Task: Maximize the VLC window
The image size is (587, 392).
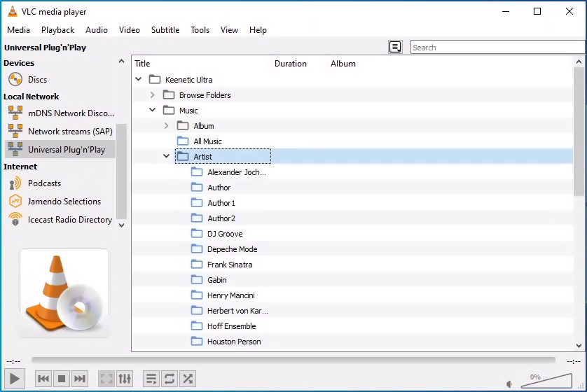Action: (x=537, y=11)
